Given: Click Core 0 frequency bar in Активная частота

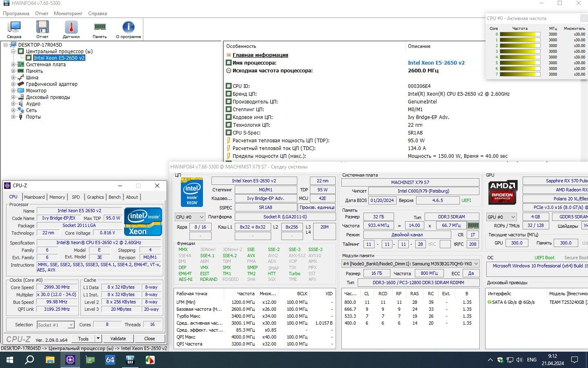Looking at the screenshot, I should point(520,34).
